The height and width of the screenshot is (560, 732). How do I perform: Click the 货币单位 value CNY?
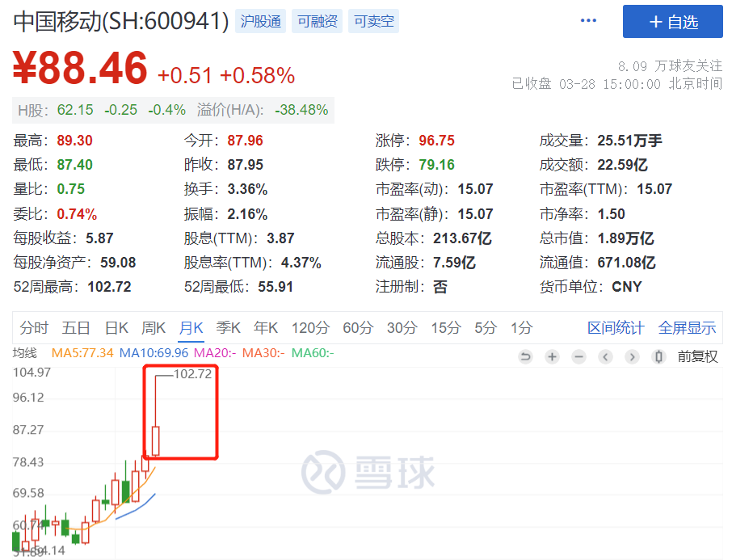[627, 287]
